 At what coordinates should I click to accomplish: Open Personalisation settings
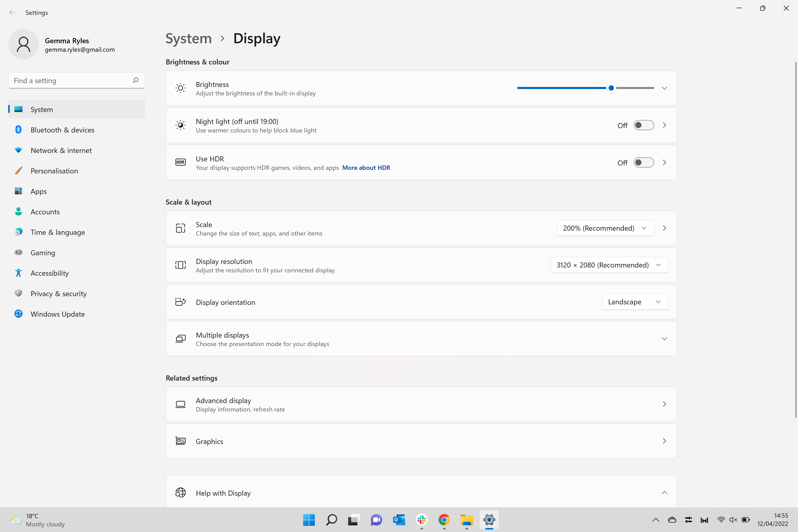(77, 171)
